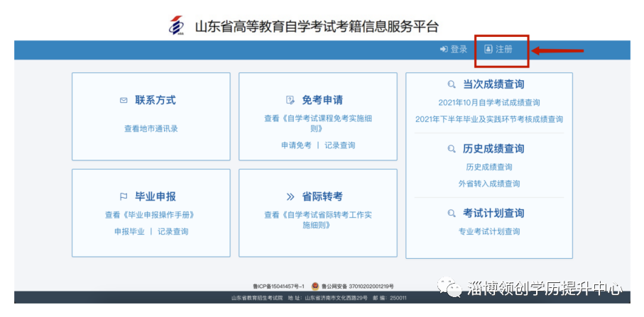
Task: Open the 历史成绩查询 sub-link
Action: coord(489,167)
